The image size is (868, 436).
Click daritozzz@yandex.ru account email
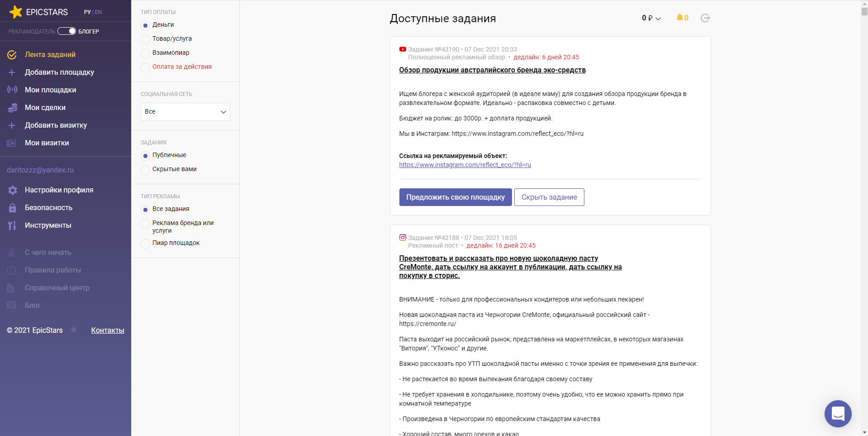pyautogui.click(x=40, y=170)
